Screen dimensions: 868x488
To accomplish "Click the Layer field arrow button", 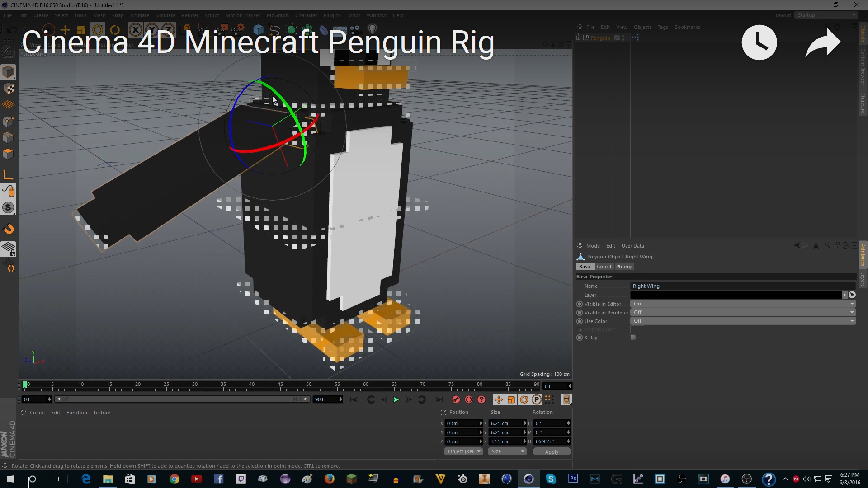I will (x=844, y=295).
